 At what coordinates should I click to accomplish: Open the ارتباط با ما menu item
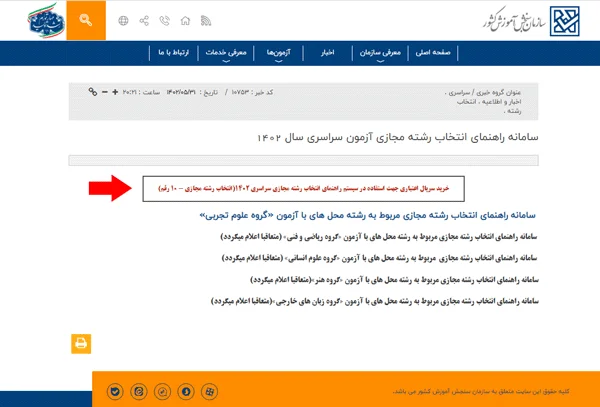point(174,52)
